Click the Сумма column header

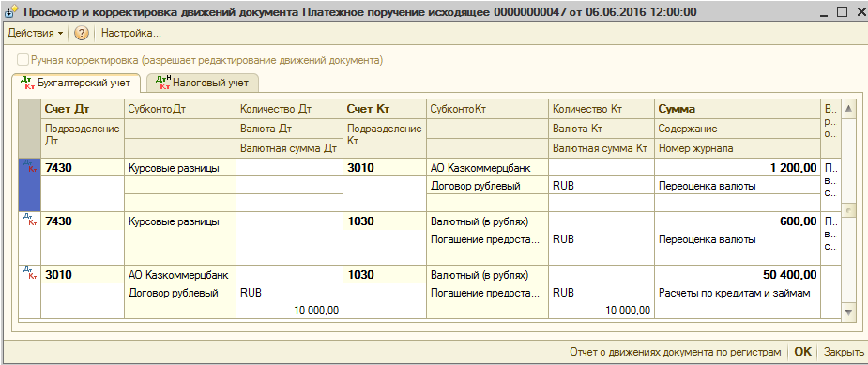point(738,109)
